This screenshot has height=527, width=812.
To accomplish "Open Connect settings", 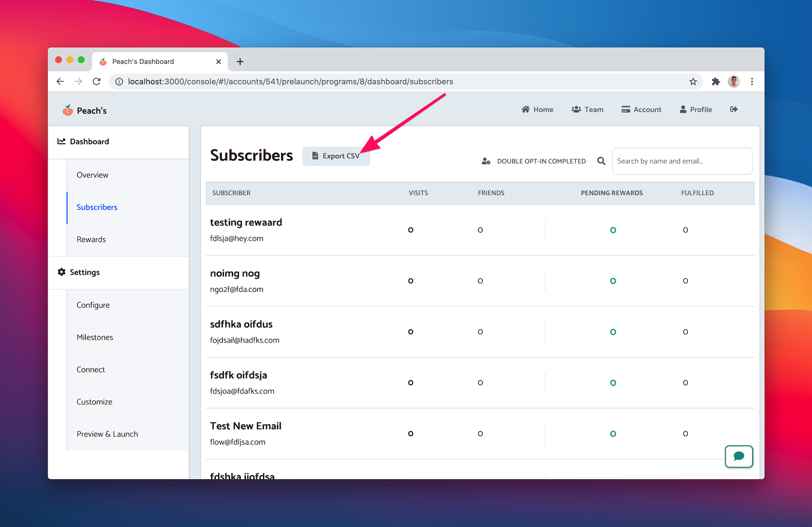I will pyautogui.click(x=91, y=370).
